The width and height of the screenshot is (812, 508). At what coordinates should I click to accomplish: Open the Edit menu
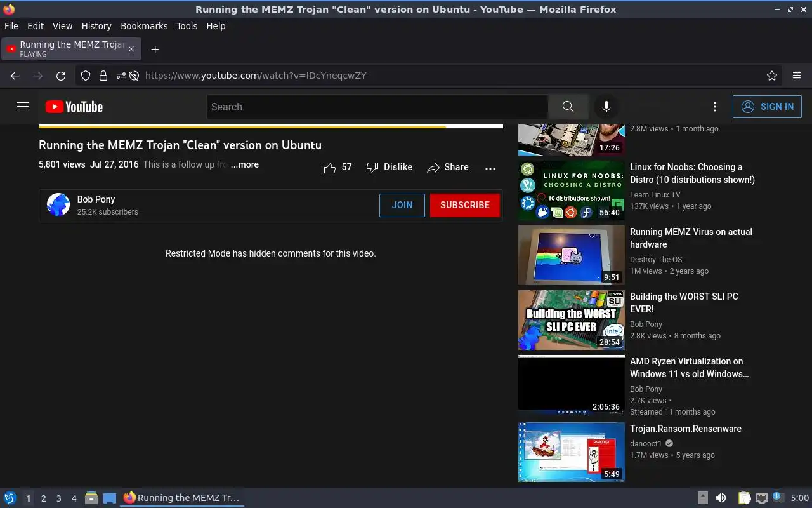tap(36, 26)
